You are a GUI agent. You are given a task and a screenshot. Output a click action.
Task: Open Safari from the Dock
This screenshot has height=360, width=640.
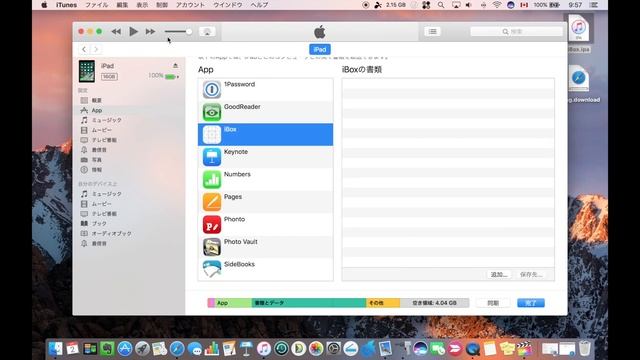pos(177,349)
